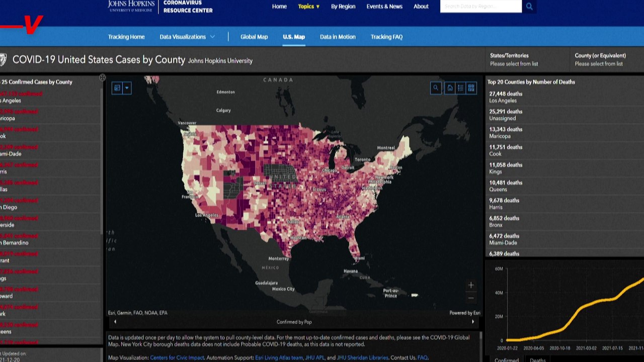Image resolution: width=644 pixels, height=362 pixels.
Task: Zoom in on the map
Action: [471, 285]
